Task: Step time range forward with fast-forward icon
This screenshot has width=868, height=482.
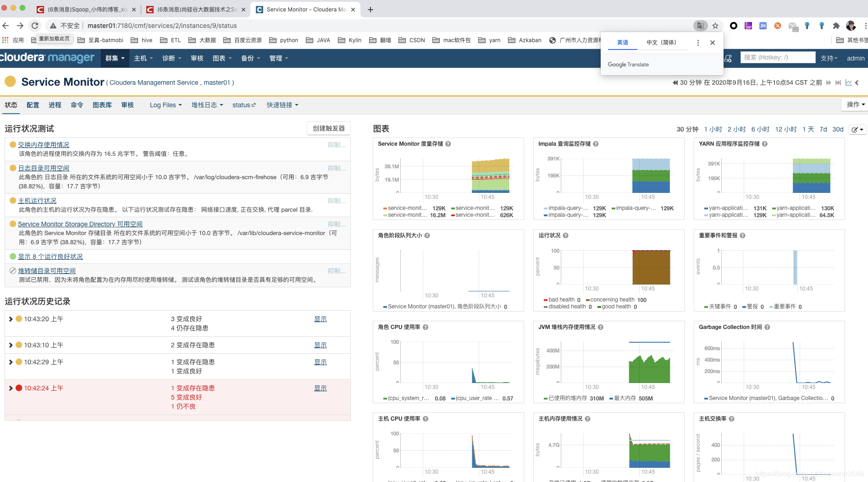Action: point(829,82)
